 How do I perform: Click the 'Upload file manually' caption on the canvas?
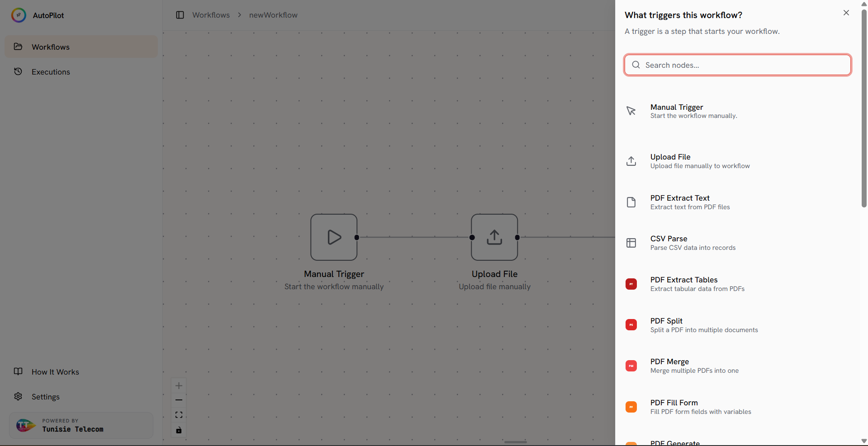coord(494,286)
